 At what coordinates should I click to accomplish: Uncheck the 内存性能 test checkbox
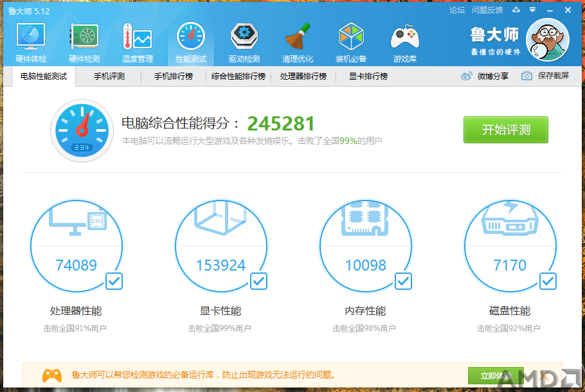point(403,281)
